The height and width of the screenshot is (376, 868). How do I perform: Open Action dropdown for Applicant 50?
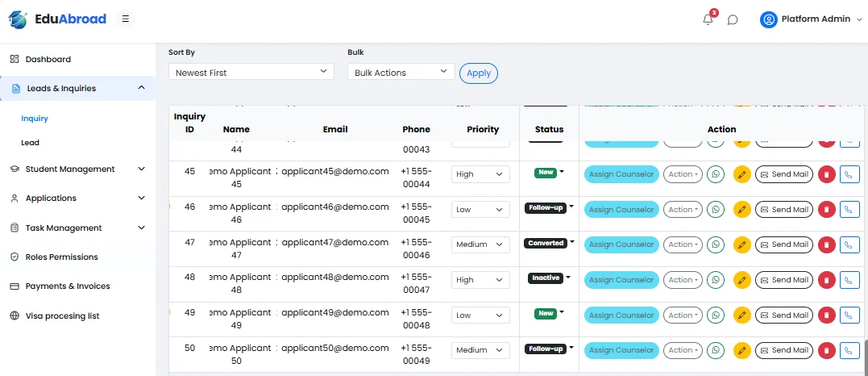(x=683, y=350)
